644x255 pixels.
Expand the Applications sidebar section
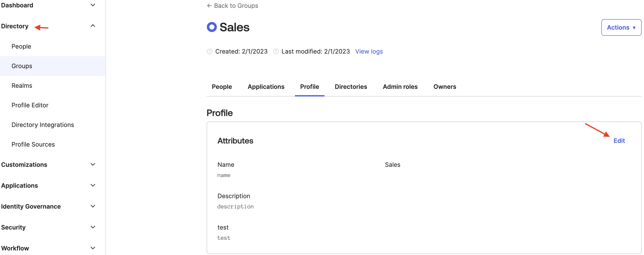(93, 185)
